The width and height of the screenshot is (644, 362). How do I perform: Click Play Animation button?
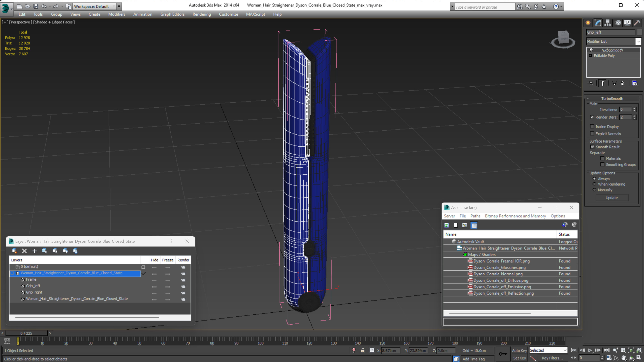click(590, 350)
